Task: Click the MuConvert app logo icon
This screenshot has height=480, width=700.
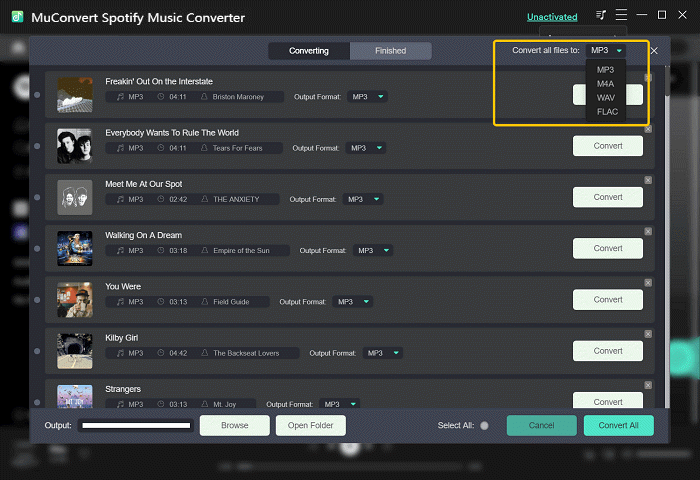Action: click(17, 17)
